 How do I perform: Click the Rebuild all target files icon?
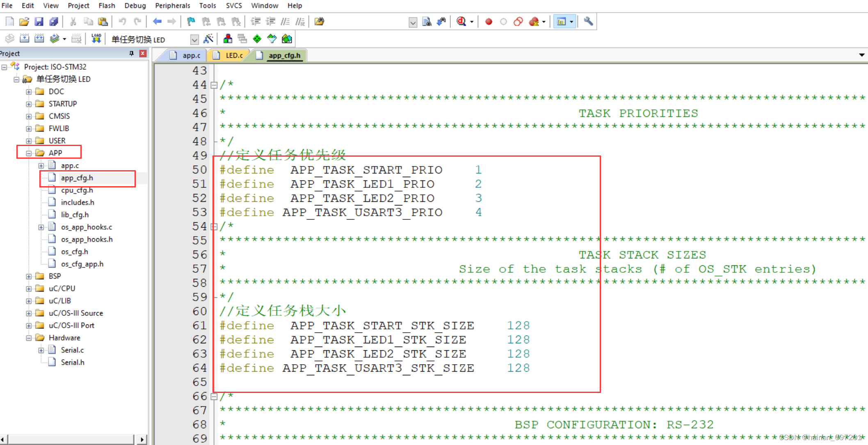coord(39,39)
